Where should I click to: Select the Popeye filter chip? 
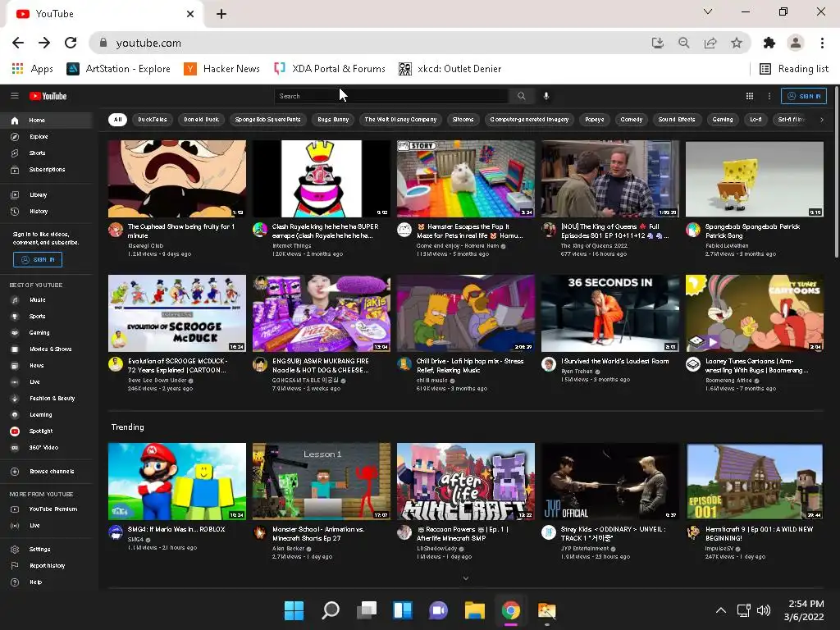tap(594, 120)
